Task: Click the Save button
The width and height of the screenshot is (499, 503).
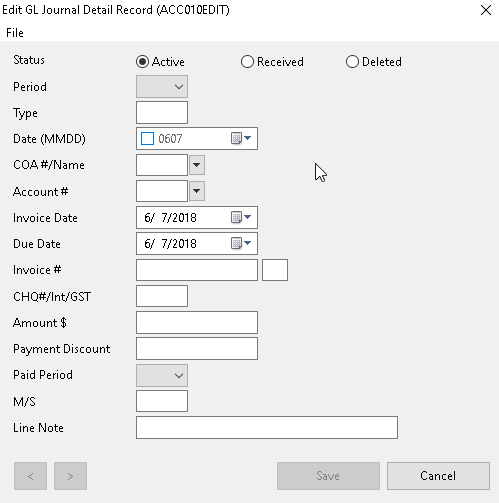Action: [x=328, y=476]
